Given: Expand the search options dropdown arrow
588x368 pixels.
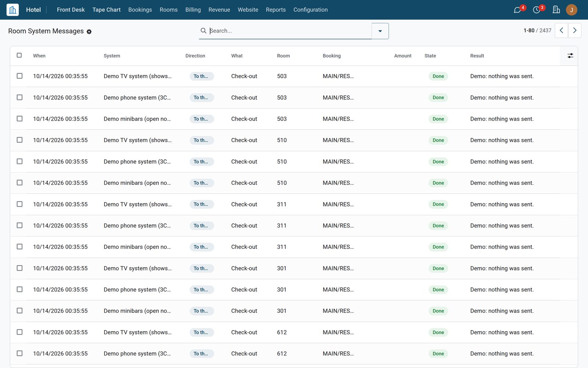Looking at the screenshot, I should pyautogui.click(x=380, y=31).
